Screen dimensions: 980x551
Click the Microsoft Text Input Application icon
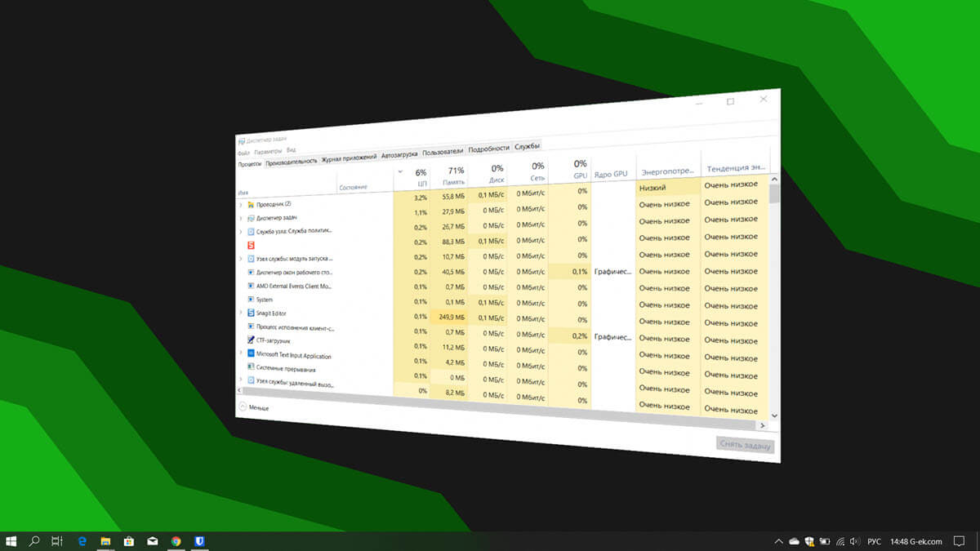tap(250, 353)
